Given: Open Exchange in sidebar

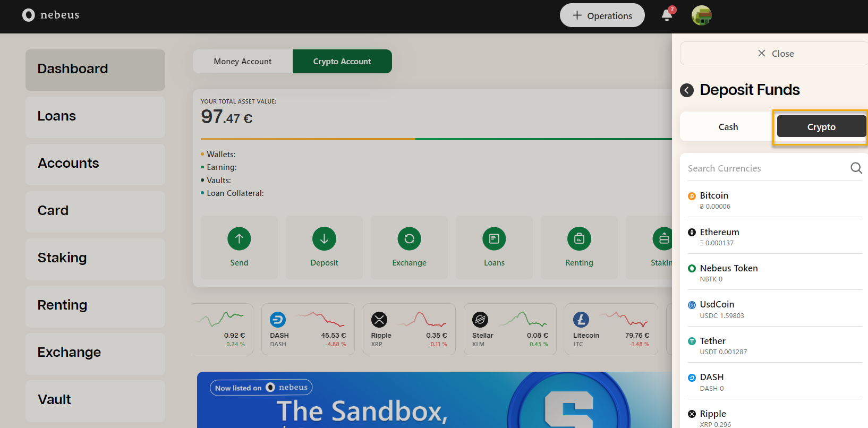Looking at the screenshot, I should pos(95,353).
